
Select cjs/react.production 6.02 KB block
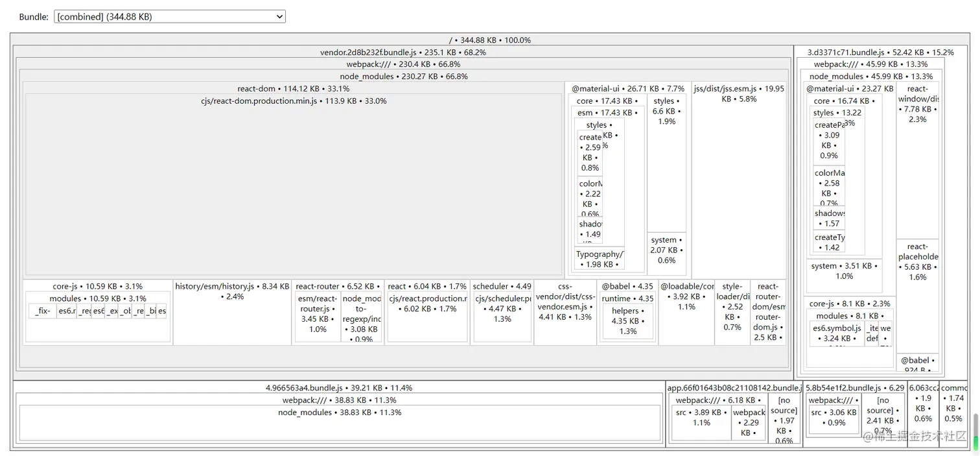(427, 317)
